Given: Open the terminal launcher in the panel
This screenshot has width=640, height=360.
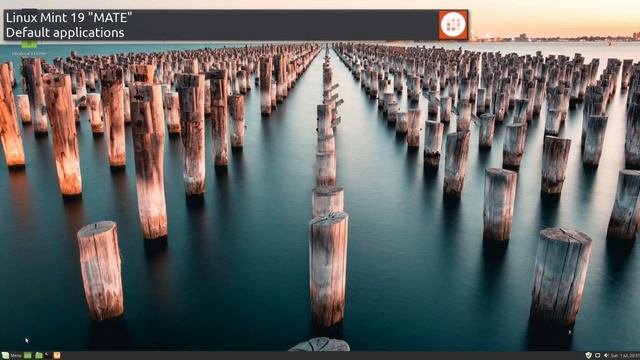Looking at the screenshot, I should point(47,354).
